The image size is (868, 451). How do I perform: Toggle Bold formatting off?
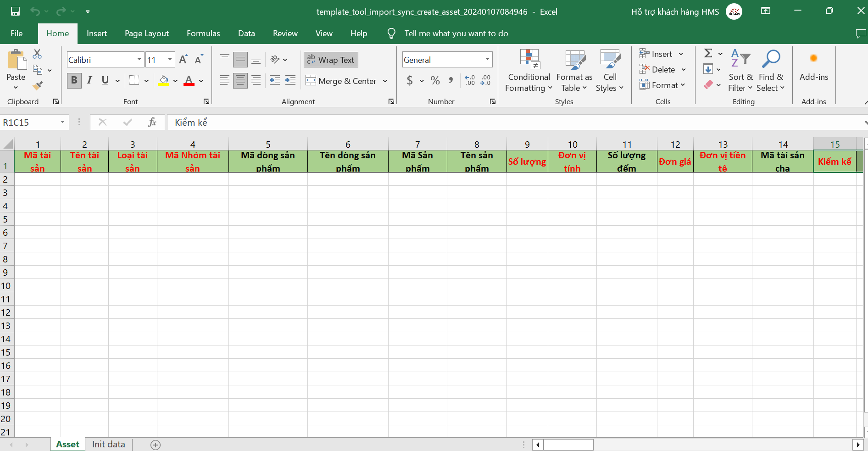click(74, 80)
